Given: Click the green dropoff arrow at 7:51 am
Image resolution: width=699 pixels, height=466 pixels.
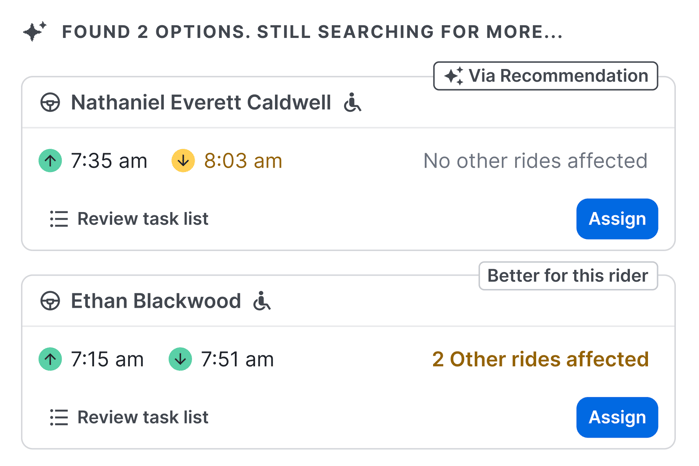Looking at the screenshot, I should click(x=180, y=359).
